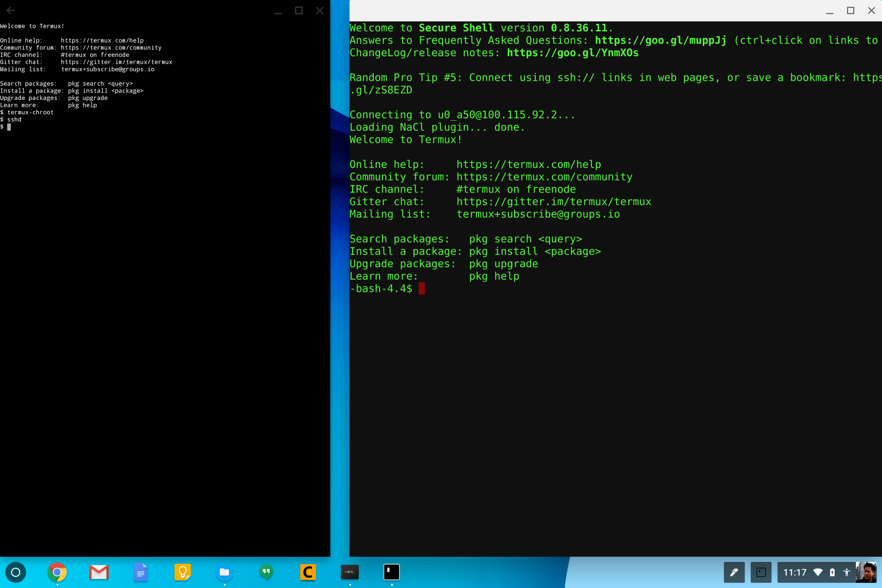
Task: Switch to Termux shelf icon
Action: coord(391,572)
